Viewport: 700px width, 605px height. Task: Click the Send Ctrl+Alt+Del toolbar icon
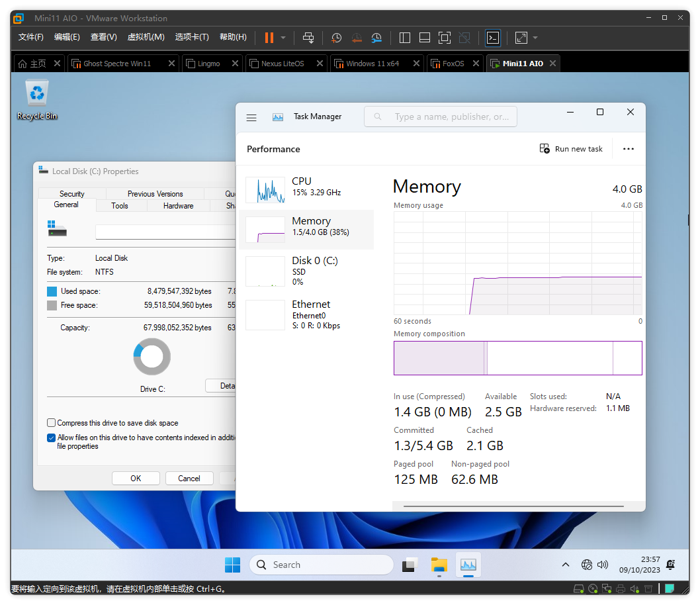coord(308,38)
